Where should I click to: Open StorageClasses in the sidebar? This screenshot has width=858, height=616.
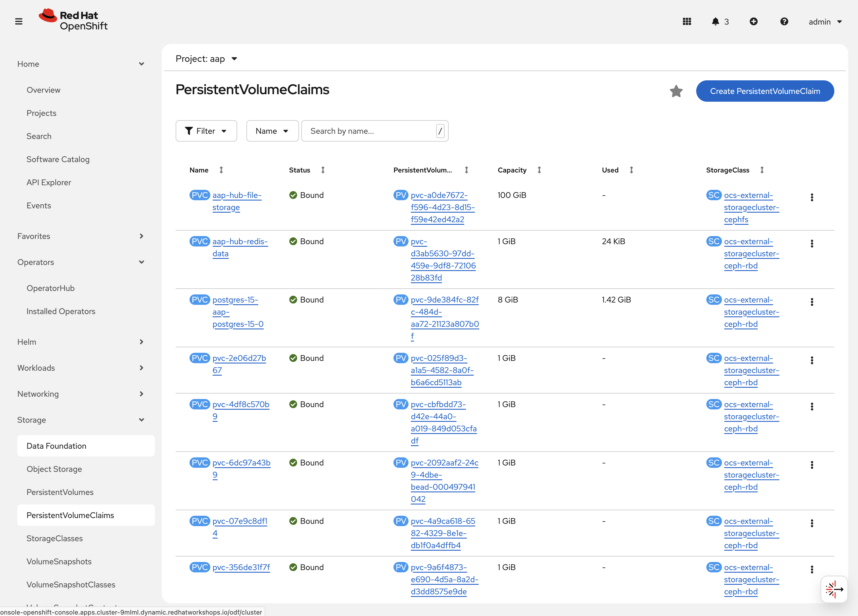(x=55, y=538)
